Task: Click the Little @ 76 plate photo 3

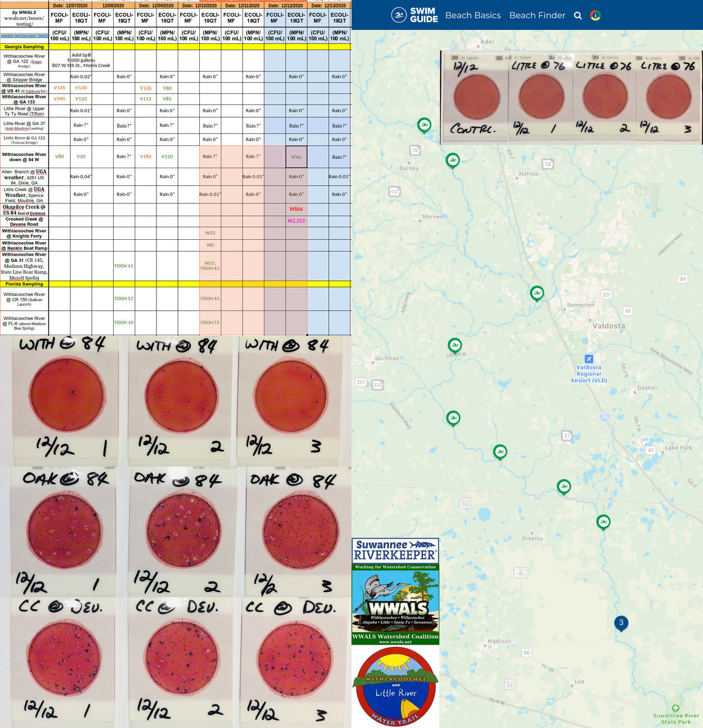Action: click(669, 97)
